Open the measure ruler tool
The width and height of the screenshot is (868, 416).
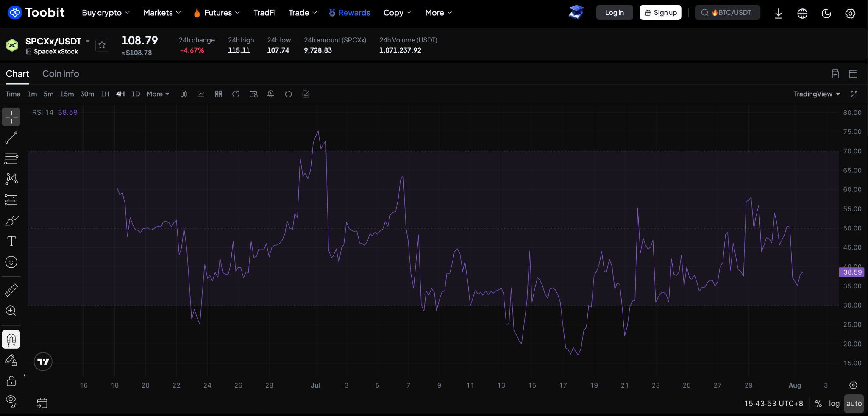click(11, 290)
